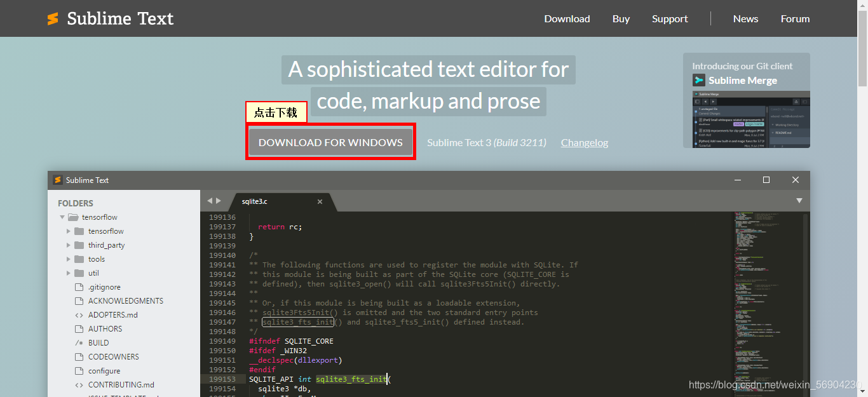Screen dimensions: 868x397
Task: Go to the News page
Action: [745, 19]
